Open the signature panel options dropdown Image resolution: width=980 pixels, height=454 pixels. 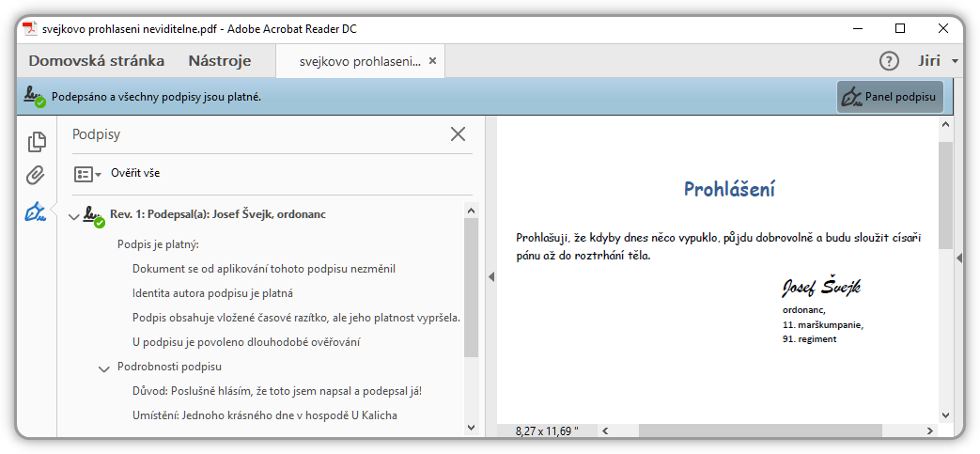(87, 174)
